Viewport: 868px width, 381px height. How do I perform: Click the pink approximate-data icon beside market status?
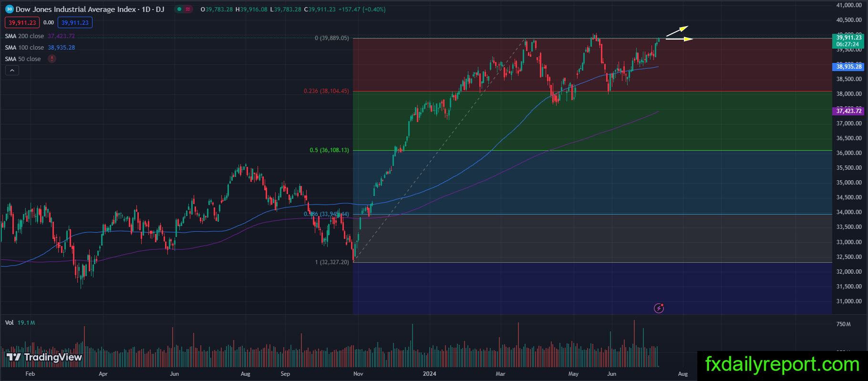click(x=188, y=9)
